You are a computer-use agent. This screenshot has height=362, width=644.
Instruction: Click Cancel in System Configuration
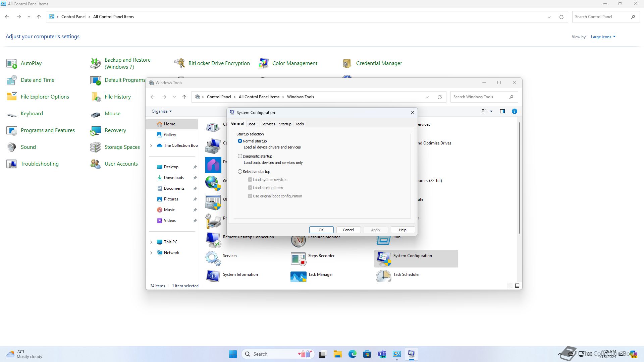coord(348,230)
